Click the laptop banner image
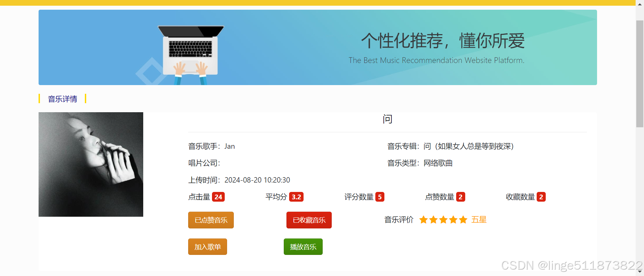Screen dimensions: 644x276 tap(191, 55)
